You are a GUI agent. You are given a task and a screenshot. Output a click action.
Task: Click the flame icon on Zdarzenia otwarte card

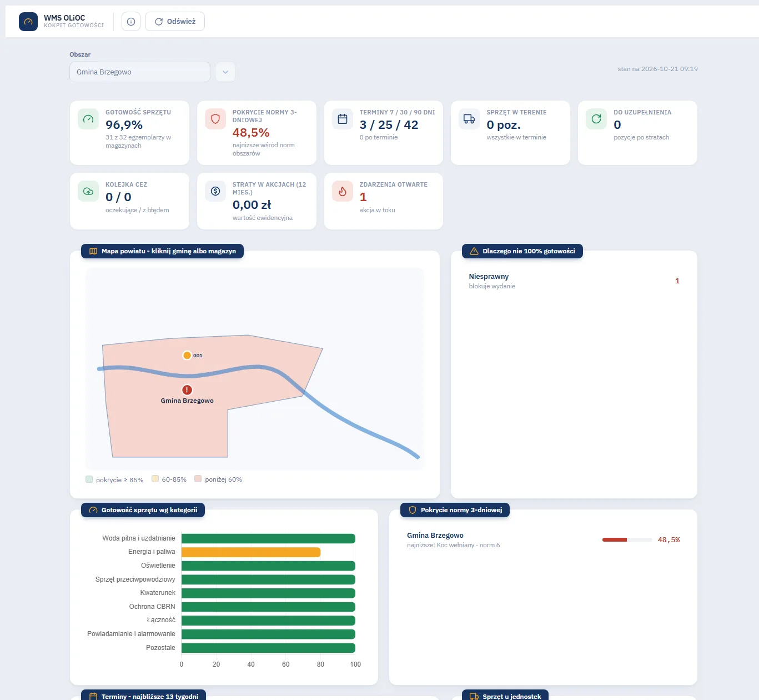343,191
